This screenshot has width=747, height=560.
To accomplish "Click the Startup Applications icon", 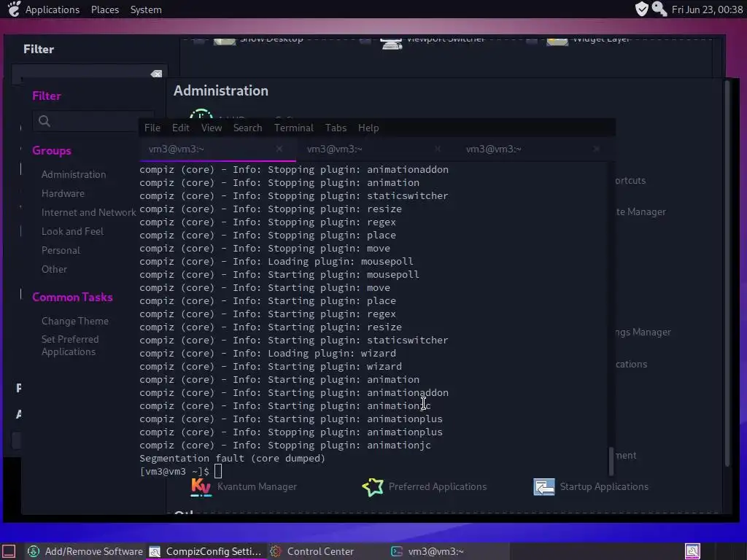I will point(544,486).
